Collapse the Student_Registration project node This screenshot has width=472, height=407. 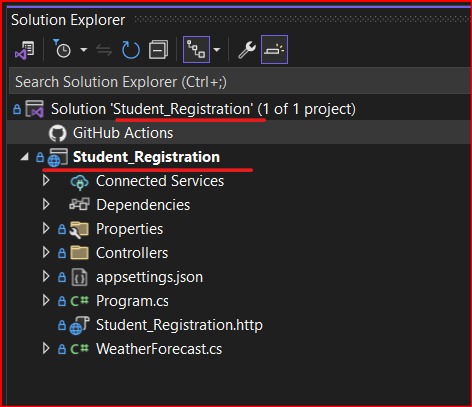point(24,157)
